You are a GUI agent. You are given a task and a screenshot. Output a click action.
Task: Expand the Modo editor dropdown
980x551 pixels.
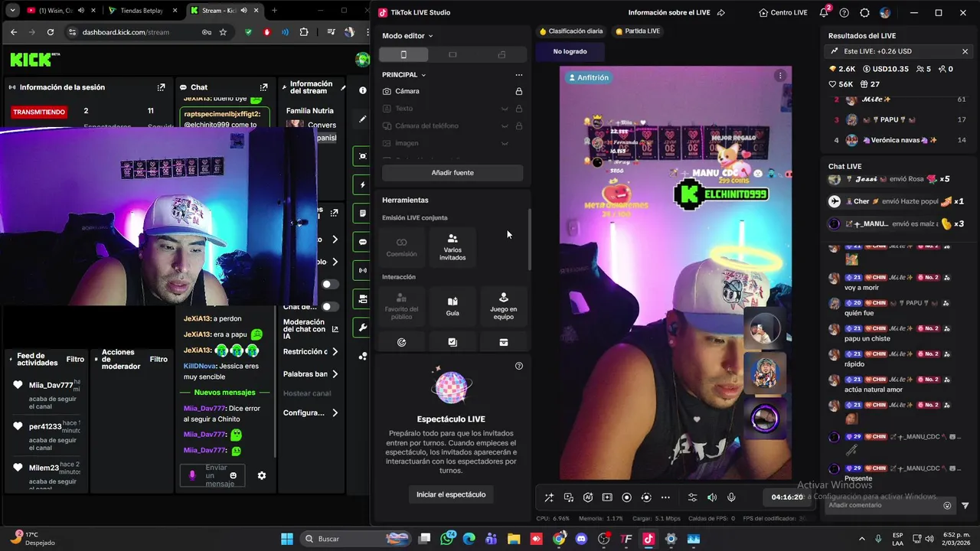pyautogui.click(x=407, y=36)
